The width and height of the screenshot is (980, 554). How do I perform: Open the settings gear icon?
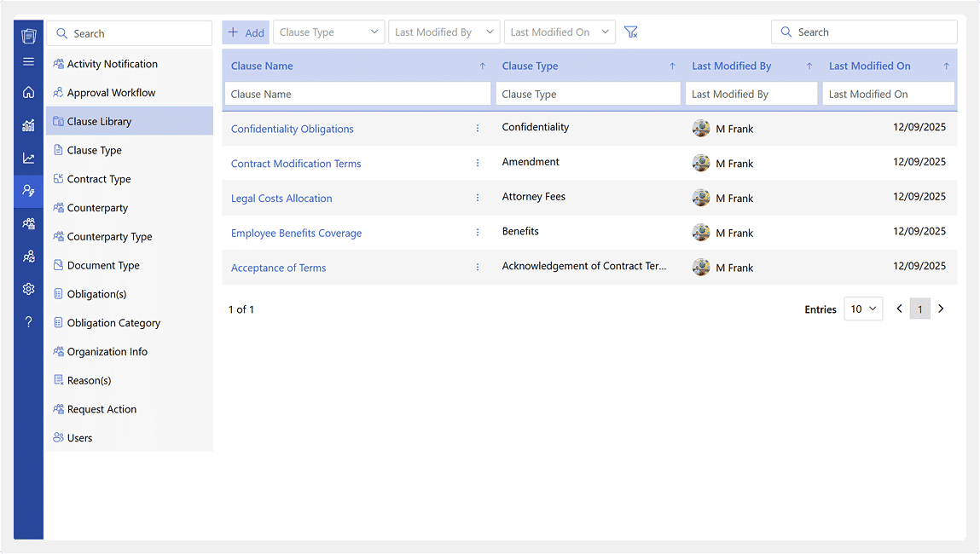(x=28, y=289)
